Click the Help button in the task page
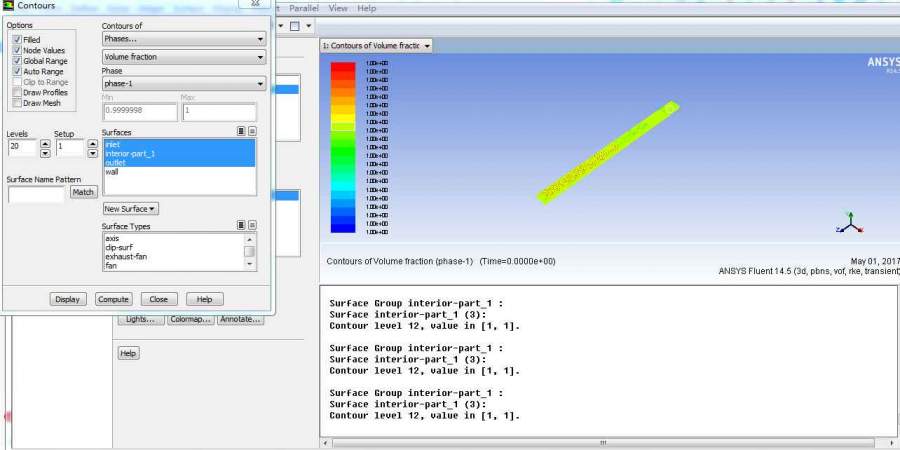Viewport: 900px width, 450px height. [129, 353]
